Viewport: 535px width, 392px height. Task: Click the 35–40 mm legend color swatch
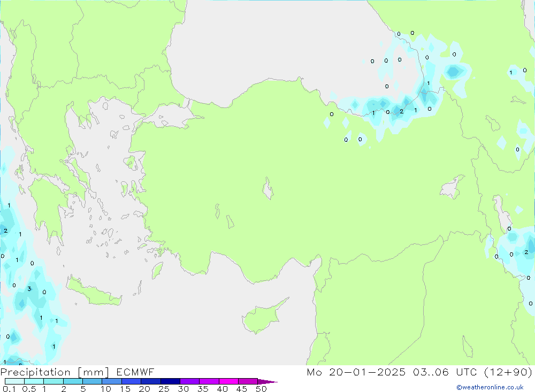click(209, 381)
